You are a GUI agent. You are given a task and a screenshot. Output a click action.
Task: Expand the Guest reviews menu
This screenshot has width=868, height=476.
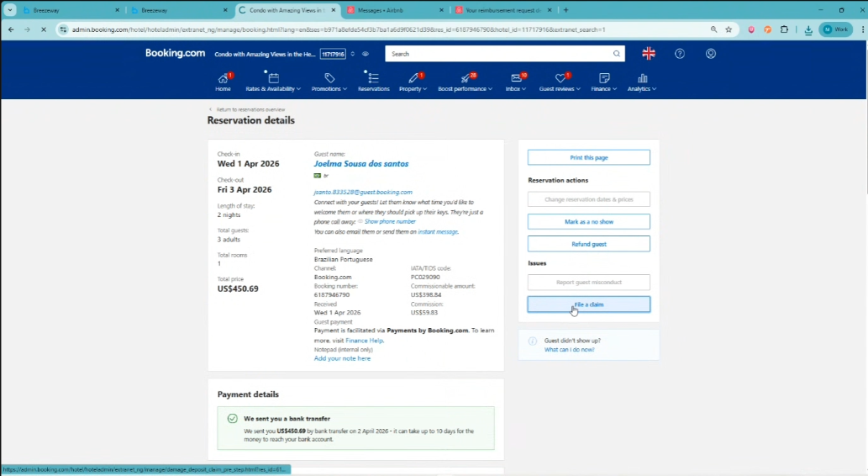click(x=560, y=82)
